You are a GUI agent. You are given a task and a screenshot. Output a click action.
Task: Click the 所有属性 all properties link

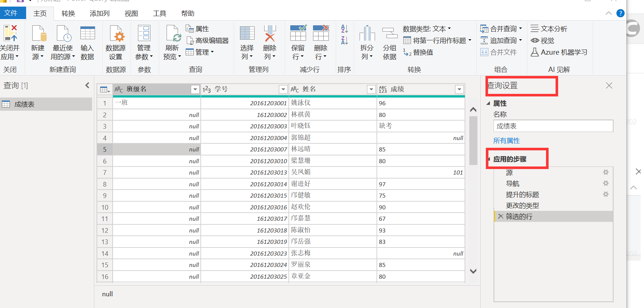coord(506,141)
